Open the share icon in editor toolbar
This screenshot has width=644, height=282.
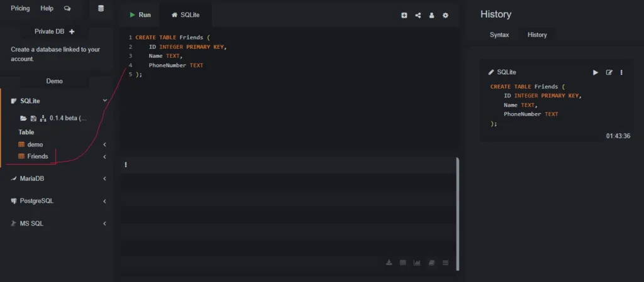[418, 16]
